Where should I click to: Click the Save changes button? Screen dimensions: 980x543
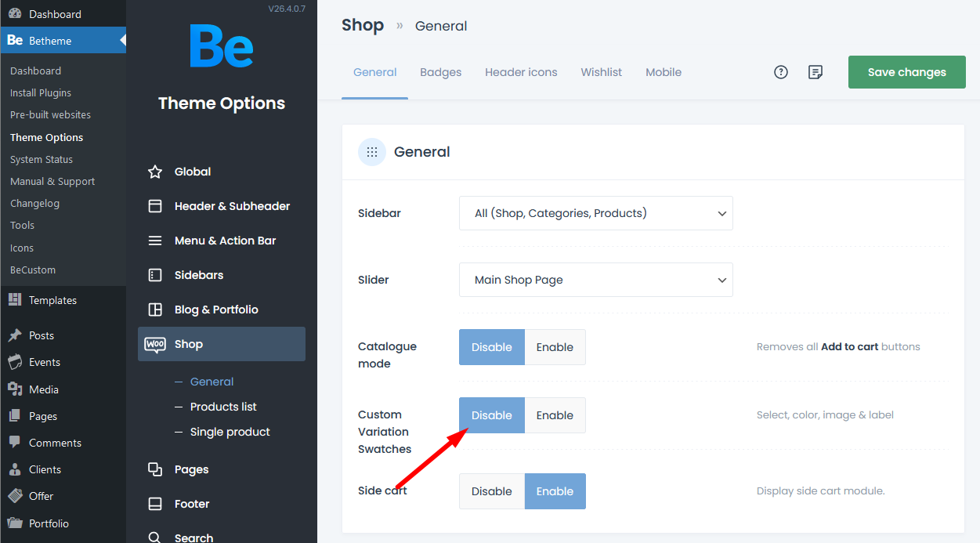coord(906,72)
